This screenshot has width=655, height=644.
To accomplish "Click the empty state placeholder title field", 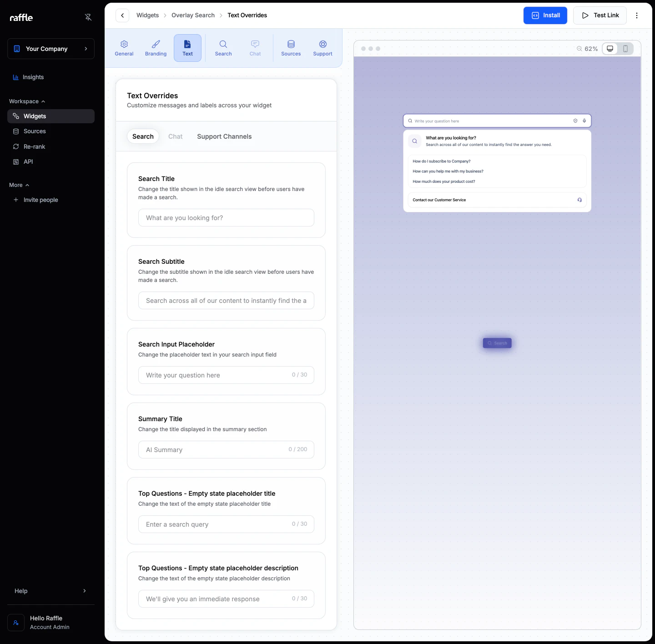I will pyautogui.click(x=226, y=524).
